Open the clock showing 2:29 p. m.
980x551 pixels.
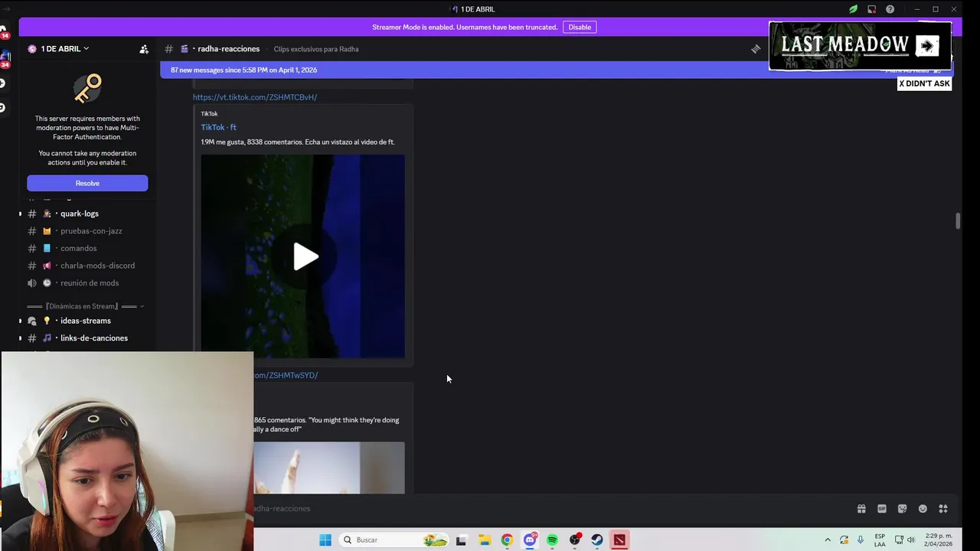939,540
